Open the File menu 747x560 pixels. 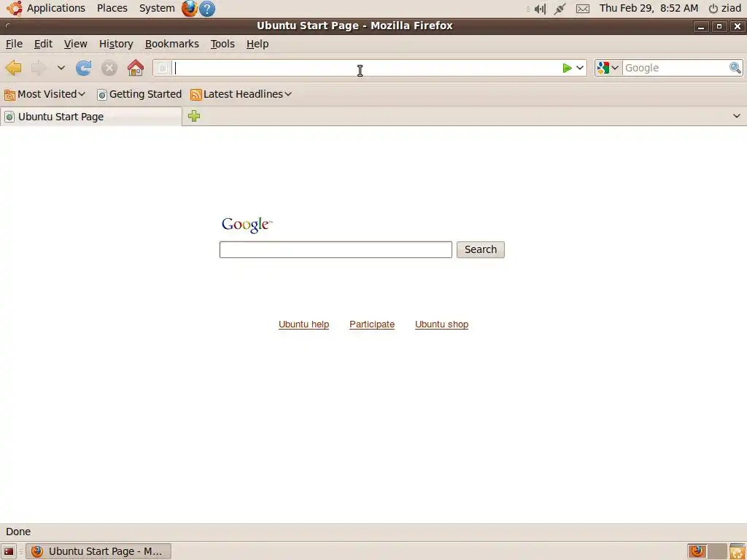(x=14, y=44)
